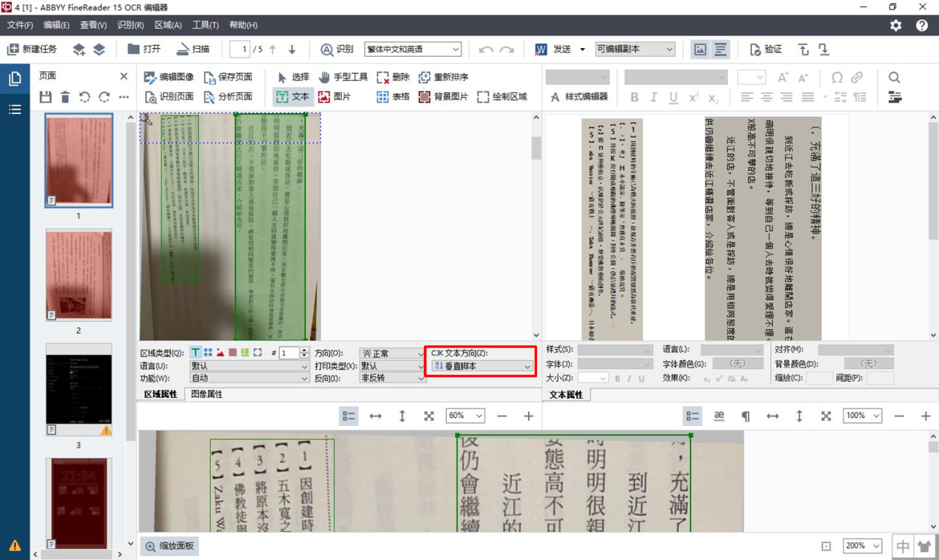
Task: Activate the 手型工具 hand tool
Action: 343,77
